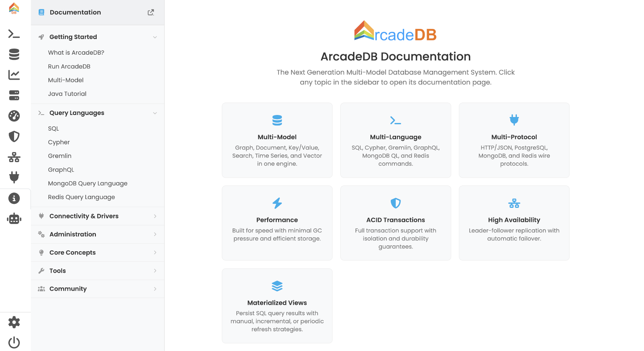Click the people icon beside Community
Image resolution: width=644 pixels, height=351 pixels.
point(41,289)
